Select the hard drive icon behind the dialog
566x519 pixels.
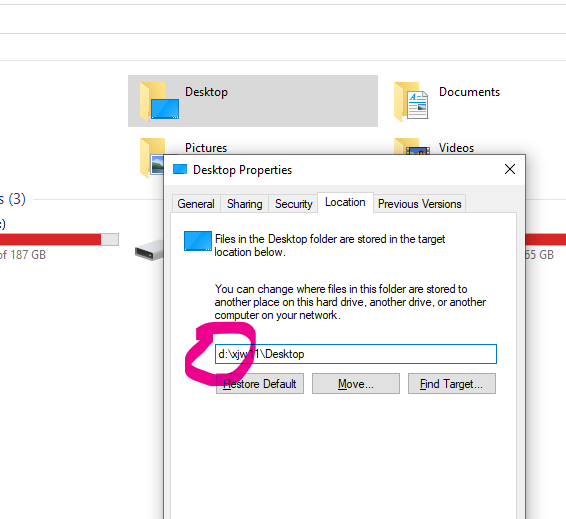tap(149, 249)
